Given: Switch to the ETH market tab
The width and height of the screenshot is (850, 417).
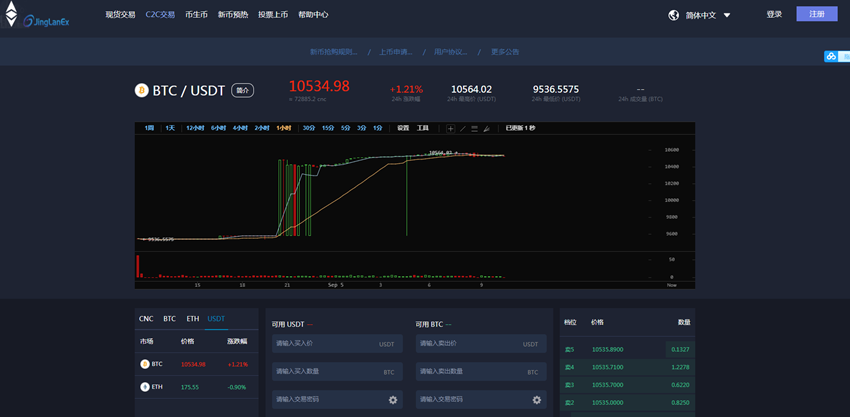Looking at the screenshot, I should coord(192,319).
